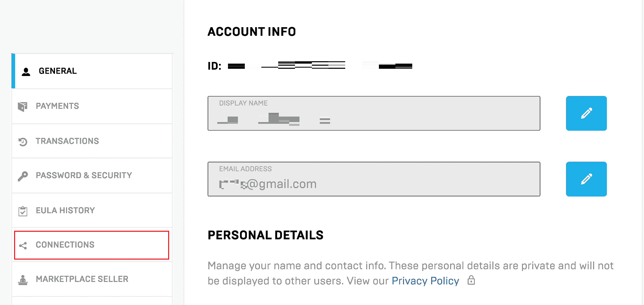
Task: Open the Privacy Policy link
Action: point(425,281)
